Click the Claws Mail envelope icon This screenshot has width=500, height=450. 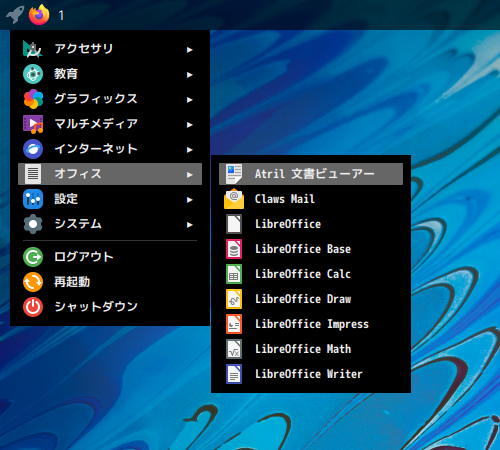pos(234,199)
